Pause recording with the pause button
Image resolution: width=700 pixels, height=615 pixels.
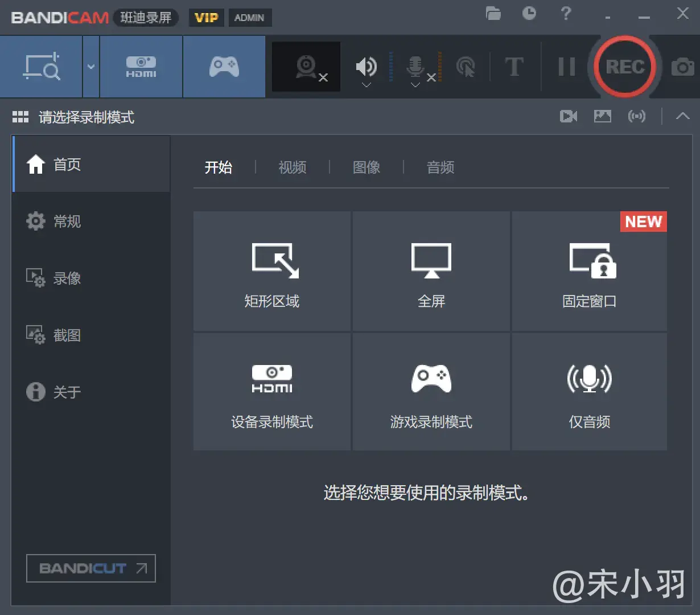(x=566, y=67)
